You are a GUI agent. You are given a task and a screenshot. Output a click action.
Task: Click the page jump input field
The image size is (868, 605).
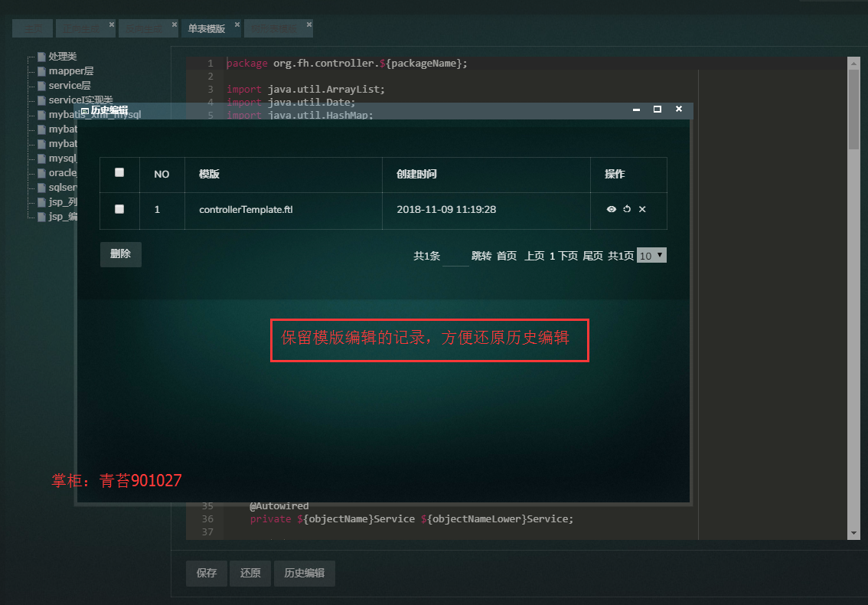455,256
